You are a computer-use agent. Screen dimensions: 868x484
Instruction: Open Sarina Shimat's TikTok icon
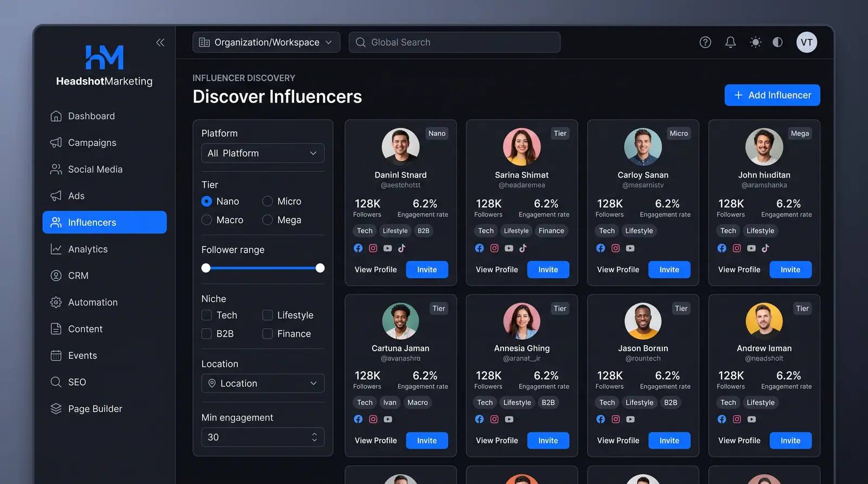[523, 248]
